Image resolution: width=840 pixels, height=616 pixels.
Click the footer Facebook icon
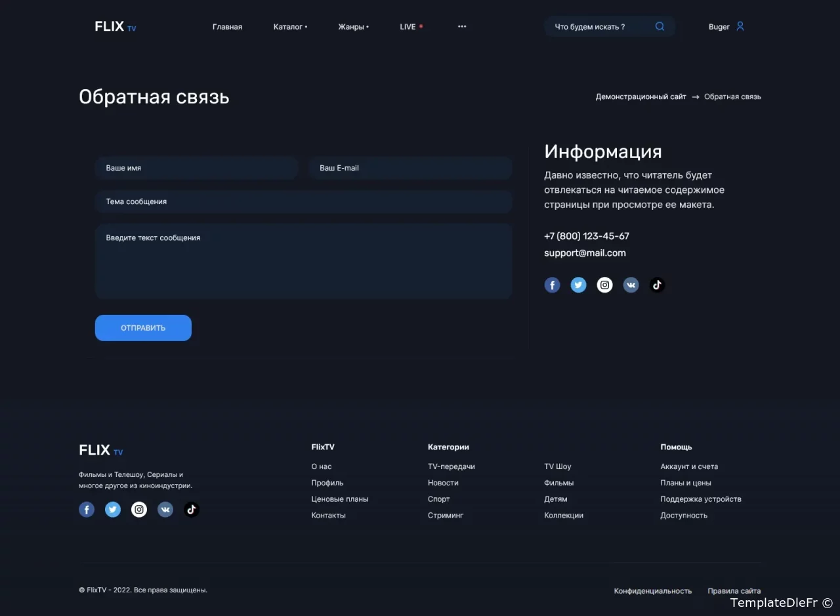click(x=87, y=510)
